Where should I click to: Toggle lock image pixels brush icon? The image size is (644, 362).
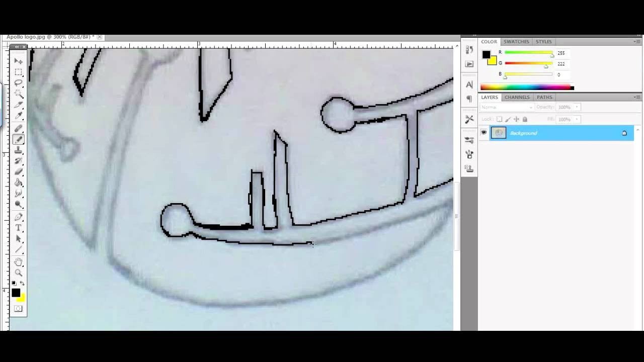(508, 119)
